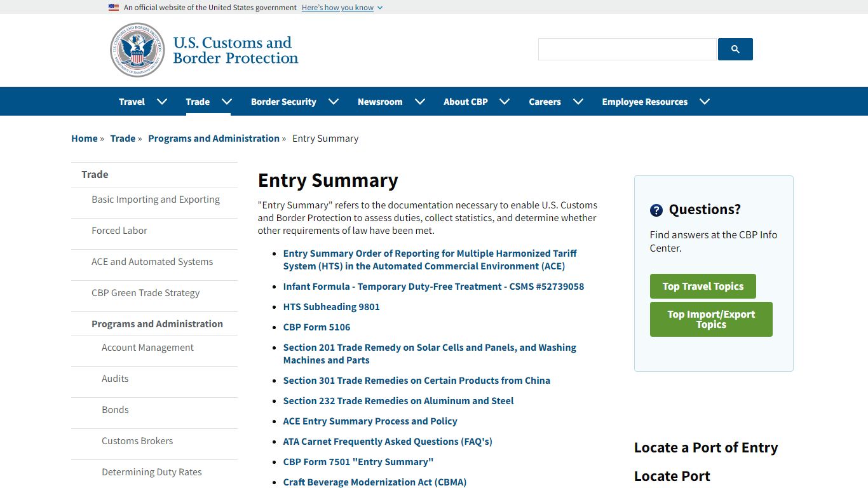Expand the Trade menu chevron

pyautogui.click(x=227, y=102)
